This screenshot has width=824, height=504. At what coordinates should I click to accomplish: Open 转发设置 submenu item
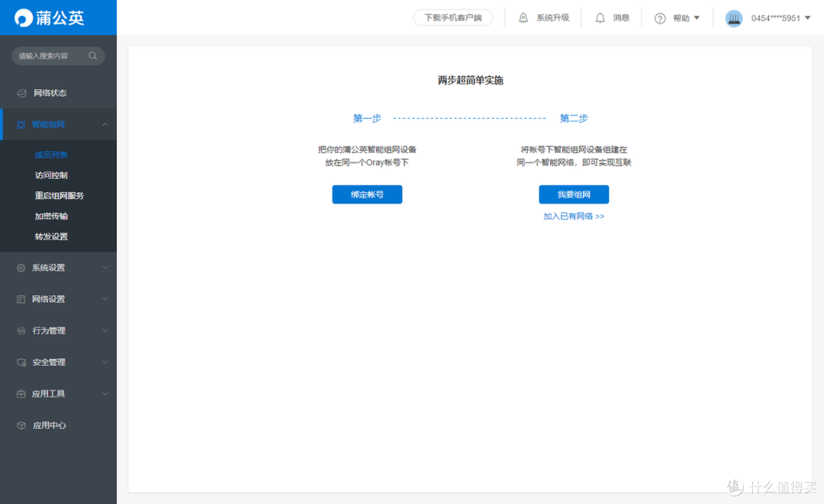point(52,237)
